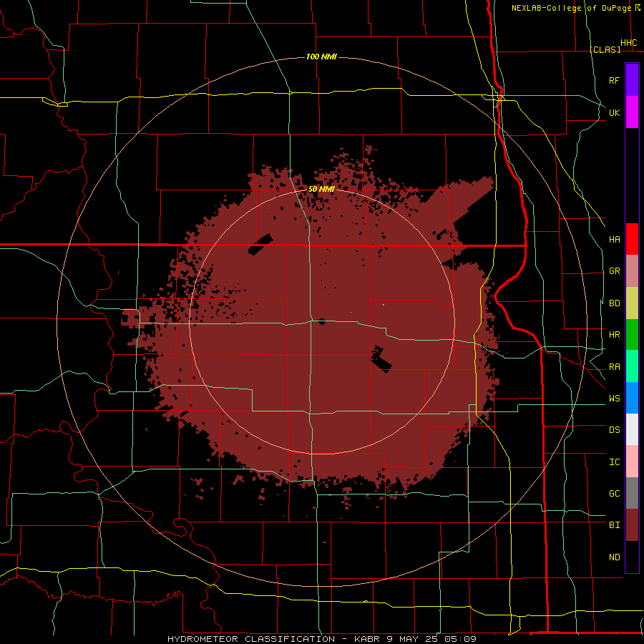
Task: Click the BI legend label
Action: (614, 525)
